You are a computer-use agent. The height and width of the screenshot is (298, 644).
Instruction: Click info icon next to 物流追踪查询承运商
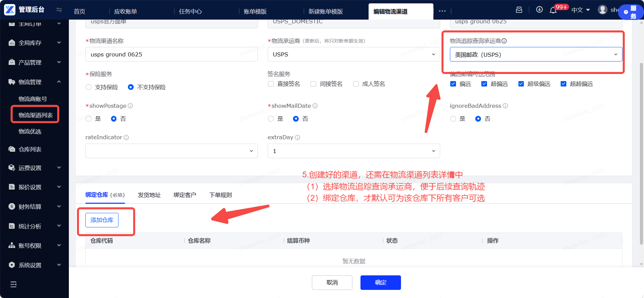[x=504, y=41]
